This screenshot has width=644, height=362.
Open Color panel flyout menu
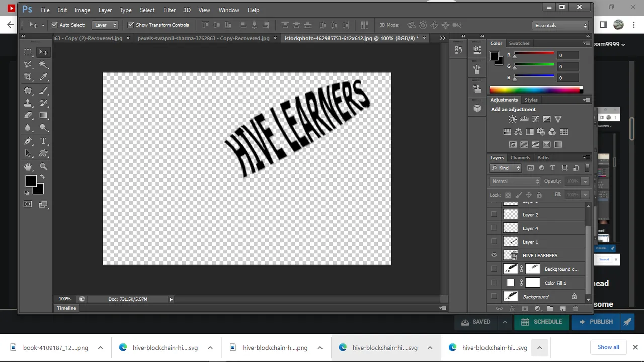pos(586,43)
